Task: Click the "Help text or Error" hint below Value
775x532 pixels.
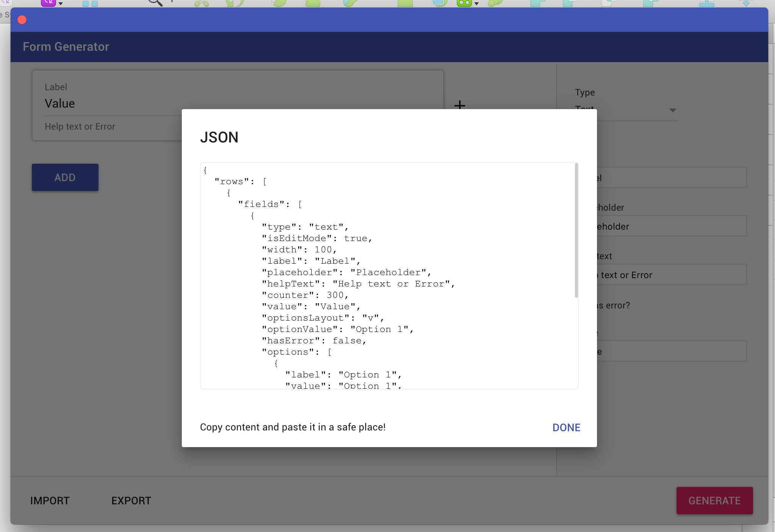Action: (80, 127)
